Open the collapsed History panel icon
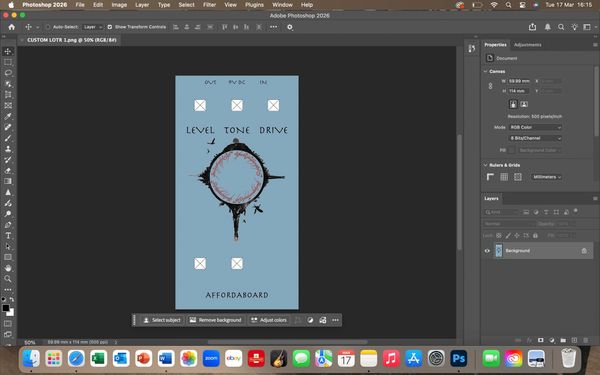Screen dimensions: 600x375 click(471, 48)
